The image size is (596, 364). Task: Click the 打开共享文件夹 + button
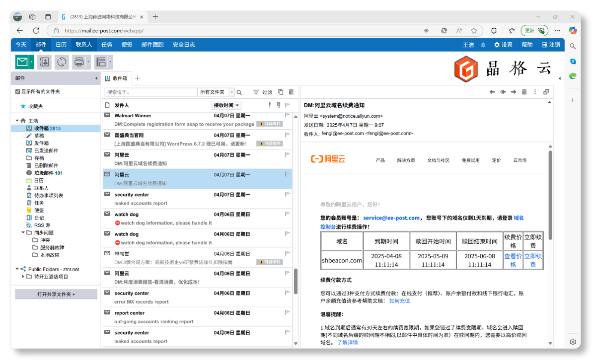56,294
